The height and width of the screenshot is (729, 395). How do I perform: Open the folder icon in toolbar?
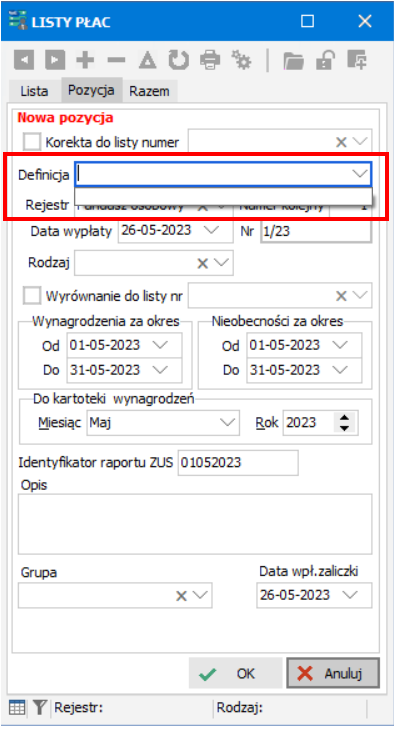294,60
